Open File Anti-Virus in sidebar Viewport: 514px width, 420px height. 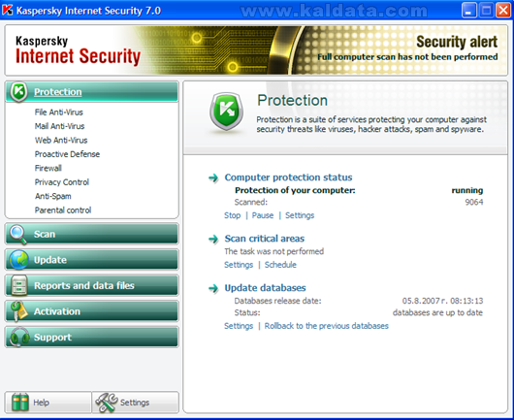(x=59, y=113)
